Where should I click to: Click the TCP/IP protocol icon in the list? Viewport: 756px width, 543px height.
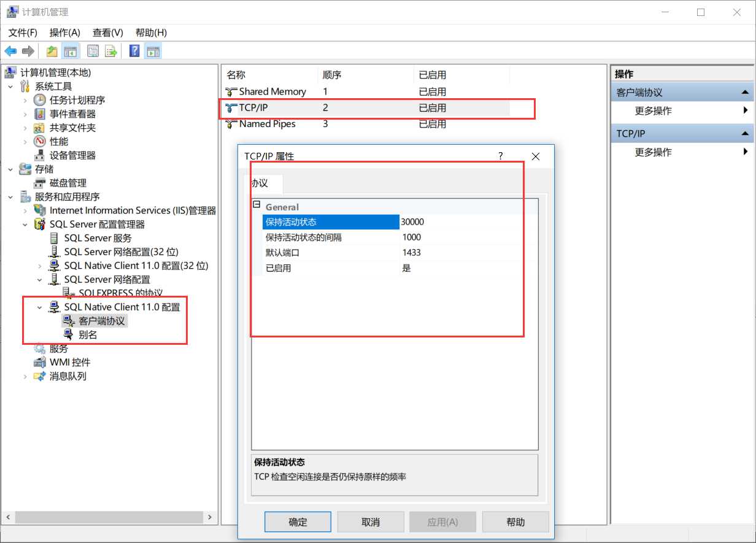click(x=231, y=108)
